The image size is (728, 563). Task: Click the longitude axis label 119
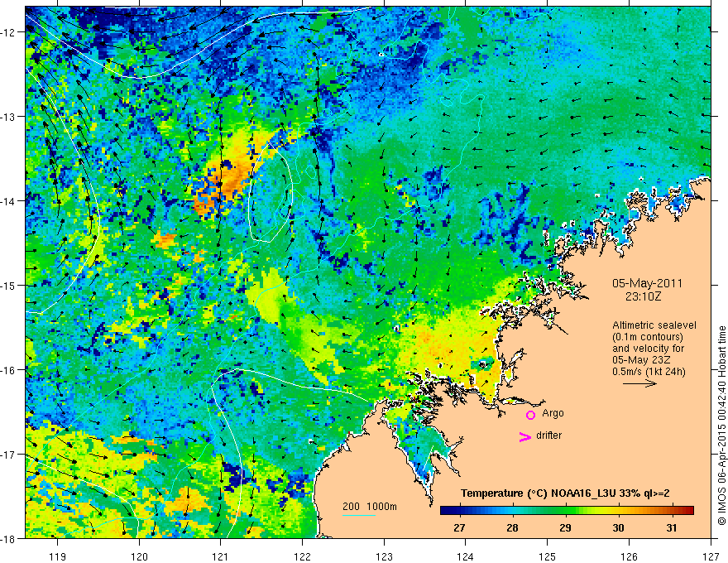[x=58, y=556]
